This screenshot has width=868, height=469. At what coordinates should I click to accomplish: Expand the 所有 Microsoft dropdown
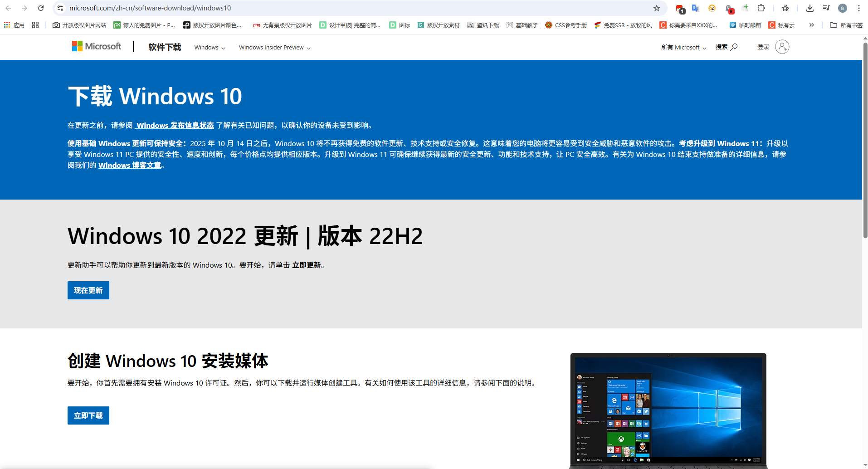tap(683, 48)
